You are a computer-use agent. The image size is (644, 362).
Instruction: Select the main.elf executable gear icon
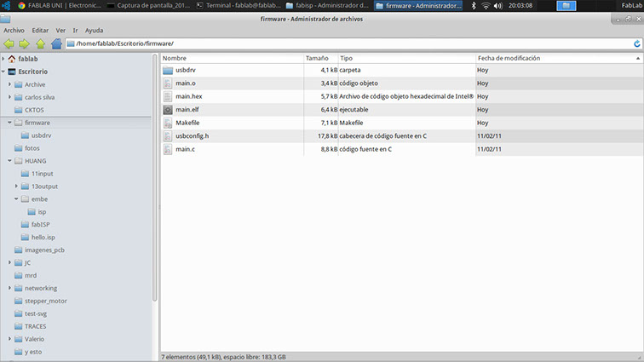168,110
